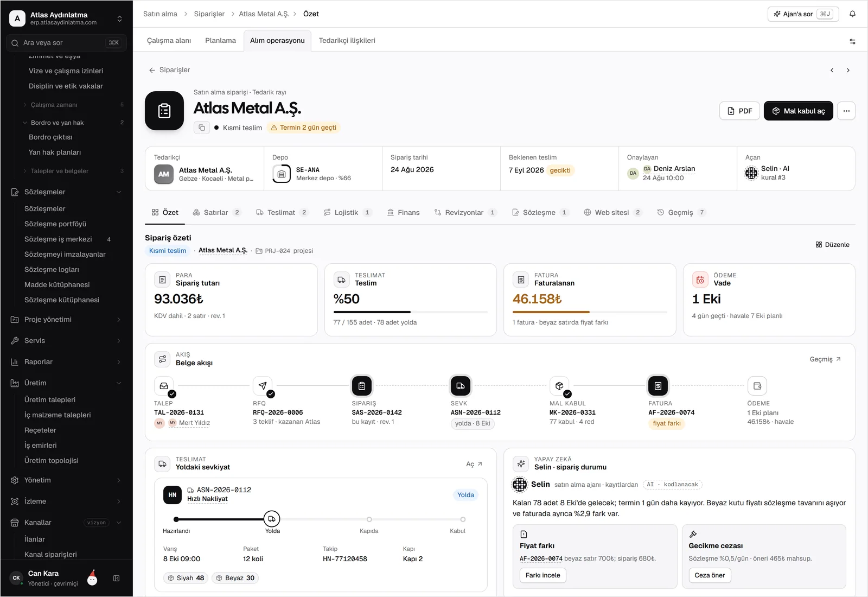The height and width of the screenshot is (597, 868).
Task: Click the Farkı incele button
Action: (542, 575)
